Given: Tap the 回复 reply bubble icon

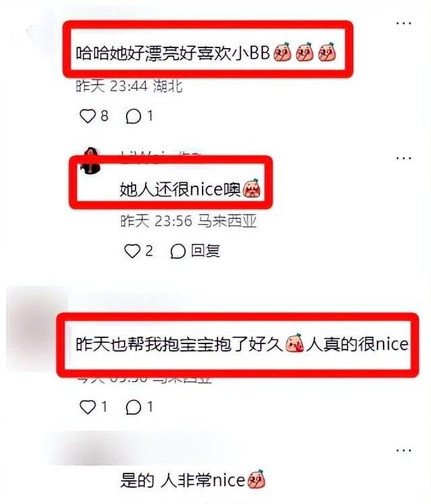Looking at the screenshot, I should (178, 251).
